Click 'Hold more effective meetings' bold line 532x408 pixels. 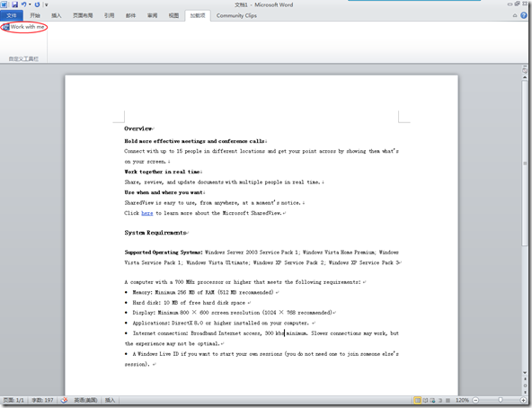195,141
